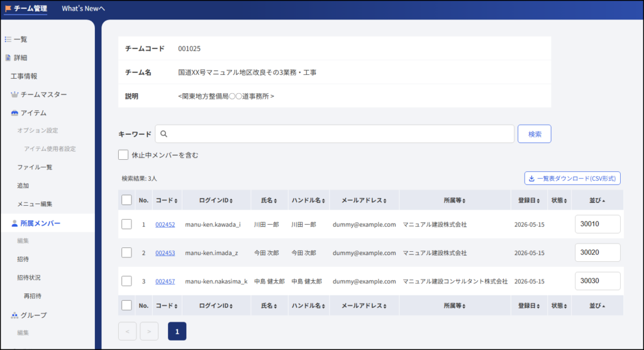Sort by ログインID in header row
This screenshot has width=644, height=350.
(216, 200)
